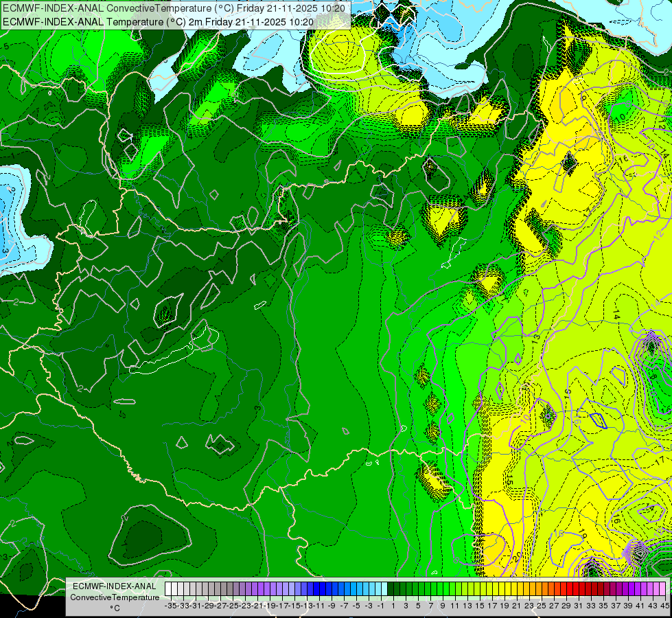
Task: Click the °C unit label in legend
Action: click(x=115, y=608)
